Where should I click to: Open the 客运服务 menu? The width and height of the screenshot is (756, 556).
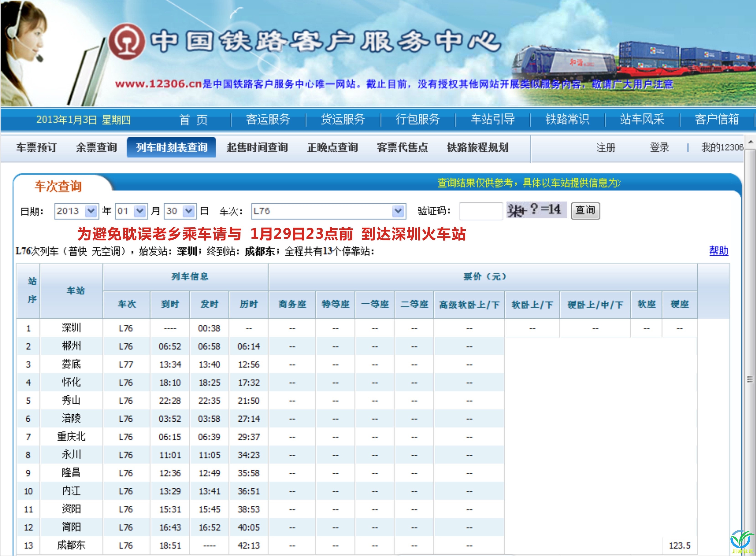tap(268, 120)
